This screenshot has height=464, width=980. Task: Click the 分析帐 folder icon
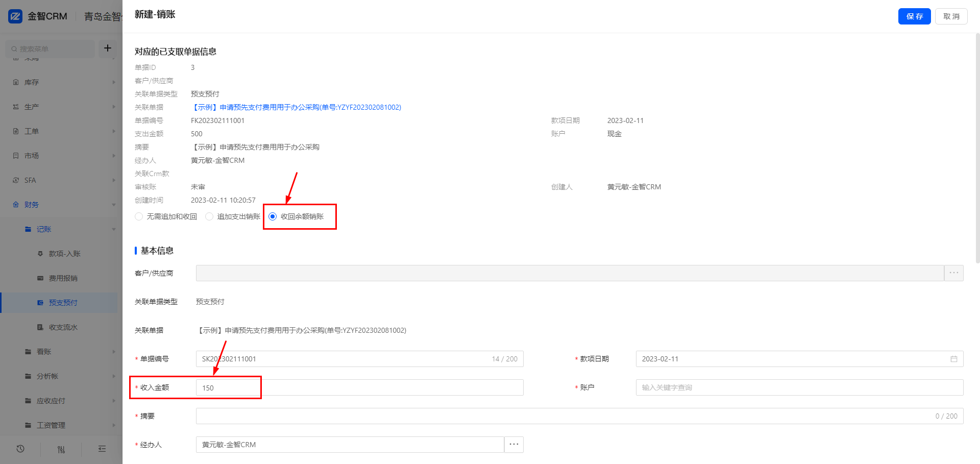[x=28, y=376]
